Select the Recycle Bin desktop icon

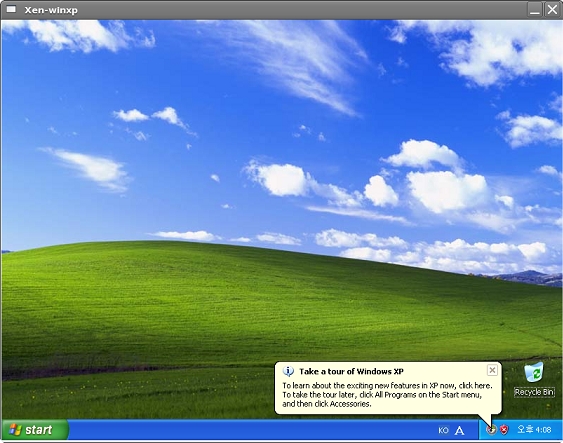tap(534, 379)
